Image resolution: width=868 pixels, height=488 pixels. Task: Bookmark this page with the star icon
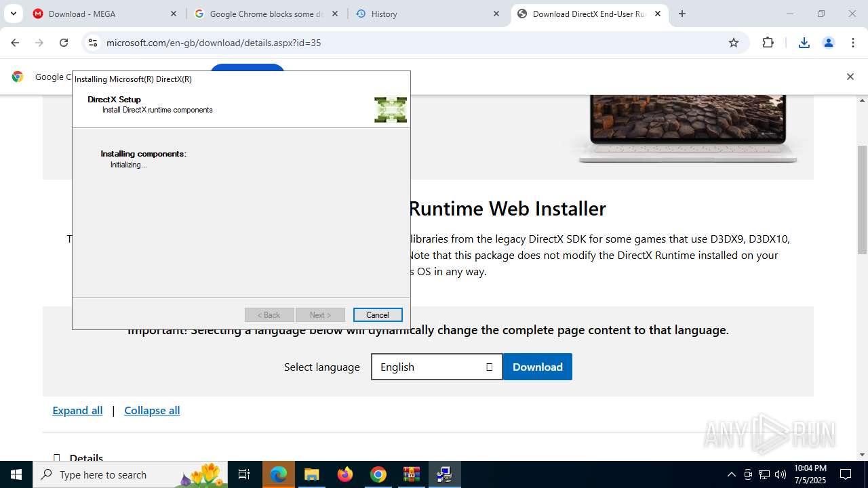[x=734, y=43]
